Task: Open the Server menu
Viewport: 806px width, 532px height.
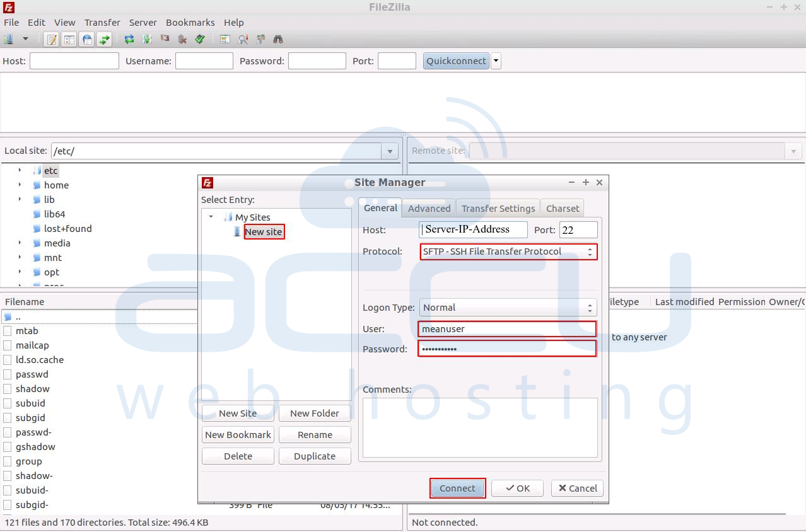Action: pos(143,22)
